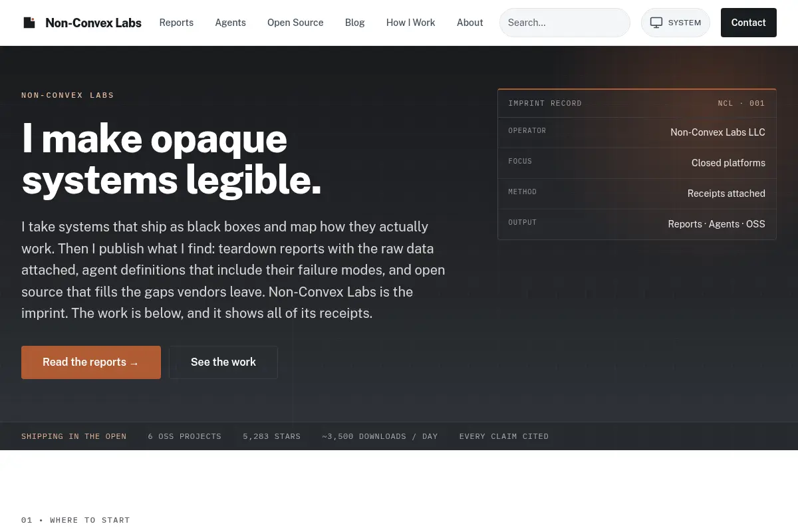Open the Open Source section

point(295,23)
